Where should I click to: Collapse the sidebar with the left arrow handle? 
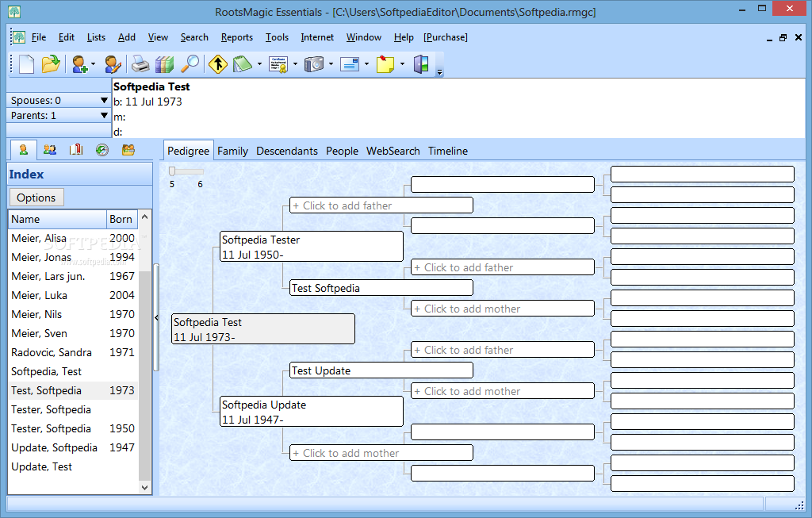click(x=156, y=317)
